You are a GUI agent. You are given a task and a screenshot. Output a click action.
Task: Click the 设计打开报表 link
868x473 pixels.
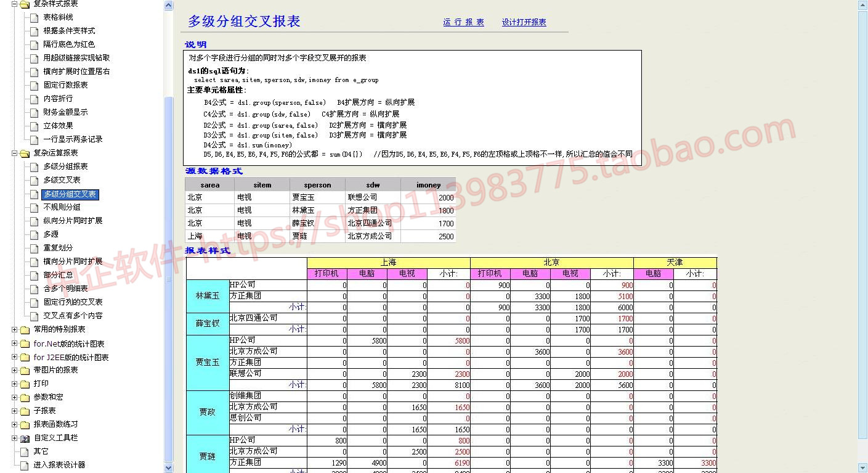pyautogui.click(x=524, y=22)
